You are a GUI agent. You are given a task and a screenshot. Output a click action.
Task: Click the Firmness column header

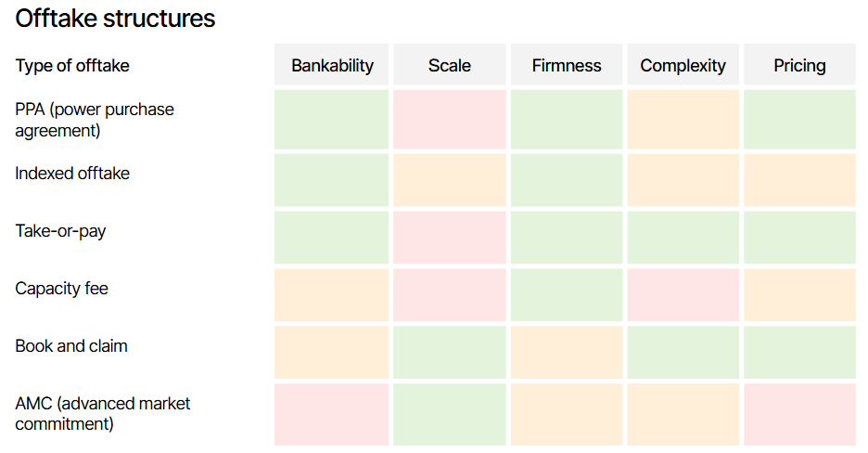pos(567,65)
